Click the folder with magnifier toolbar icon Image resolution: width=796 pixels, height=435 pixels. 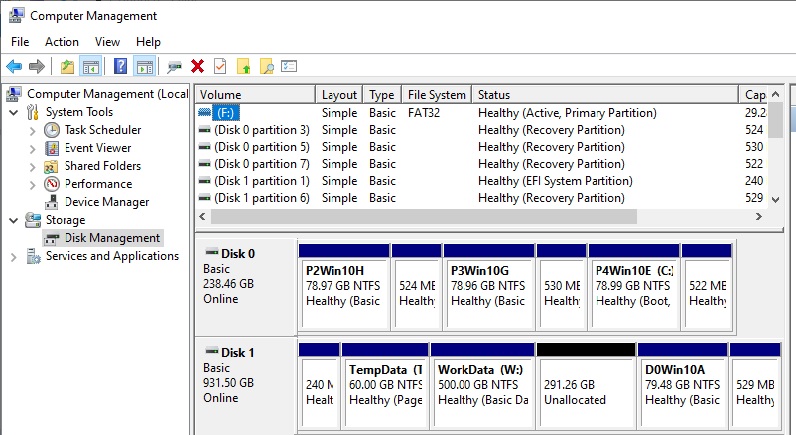coord(267,66)
